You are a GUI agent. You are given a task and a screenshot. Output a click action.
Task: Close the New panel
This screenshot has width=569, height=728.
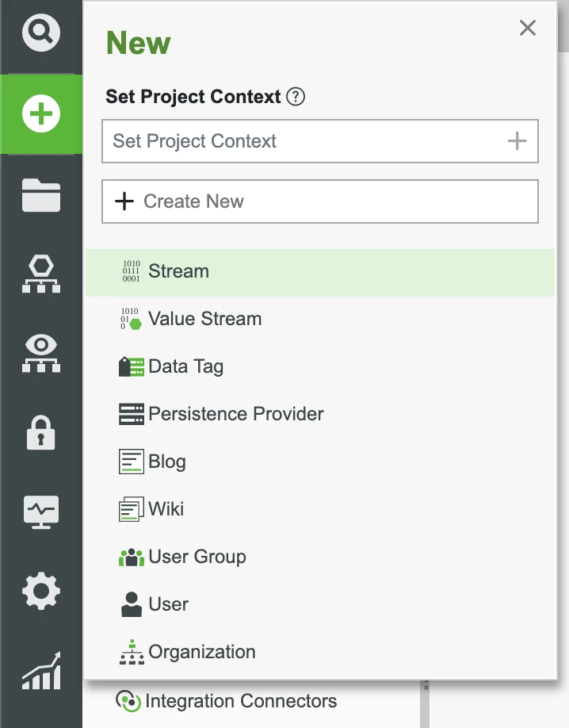click(x=528, y=28)
